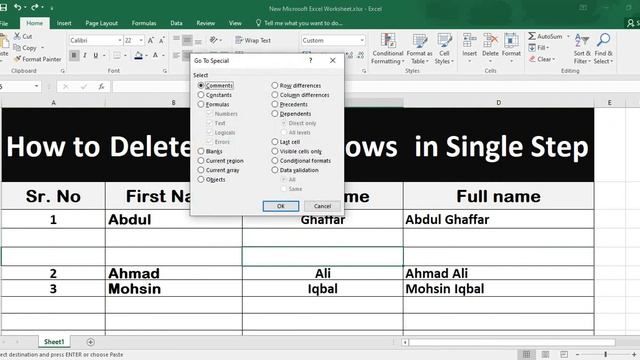Open the Insert ribbon tab
640x360 pixels.
(64, 23)
